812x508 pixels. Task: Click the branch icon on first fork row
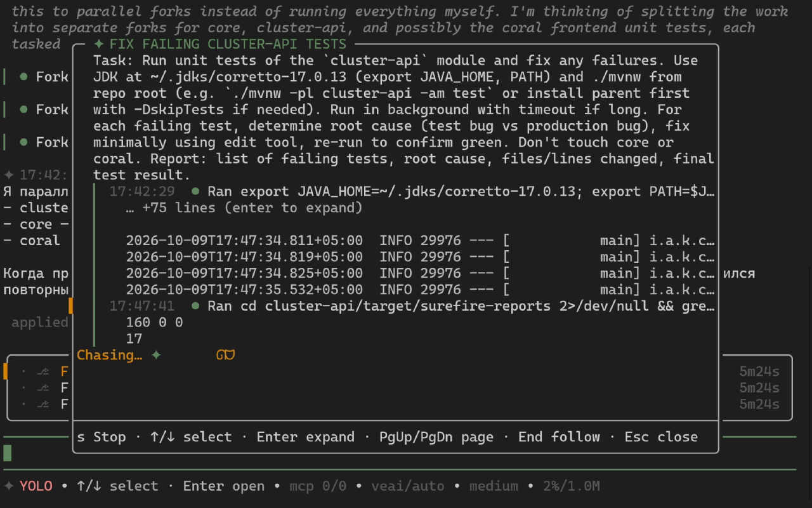click(x=43, y=371)
